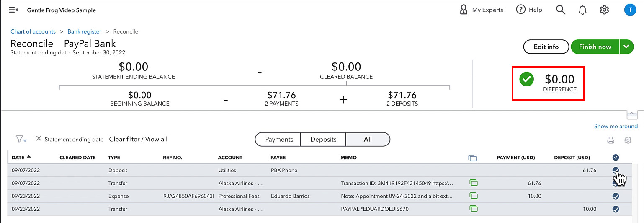
Task: Remove the Statement ending date filter
Action: (x=39, y=139)
